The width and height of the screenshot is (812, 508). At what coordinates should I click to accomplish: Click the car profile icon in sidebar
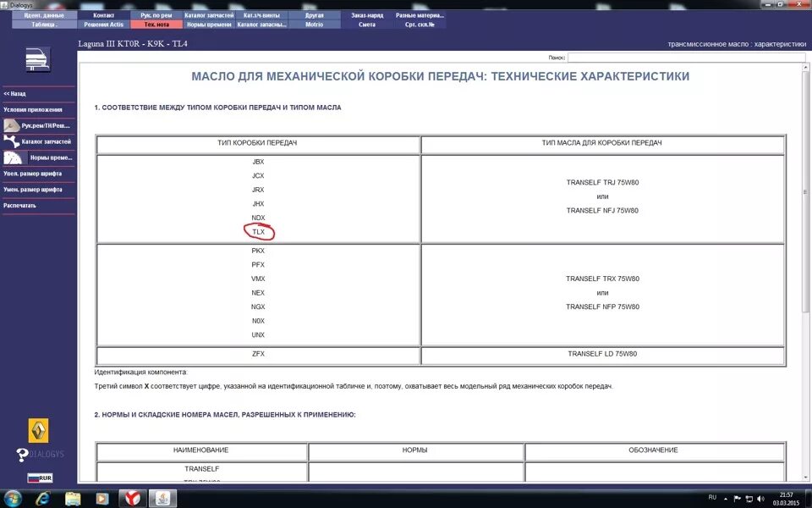(x=38, y=59)
